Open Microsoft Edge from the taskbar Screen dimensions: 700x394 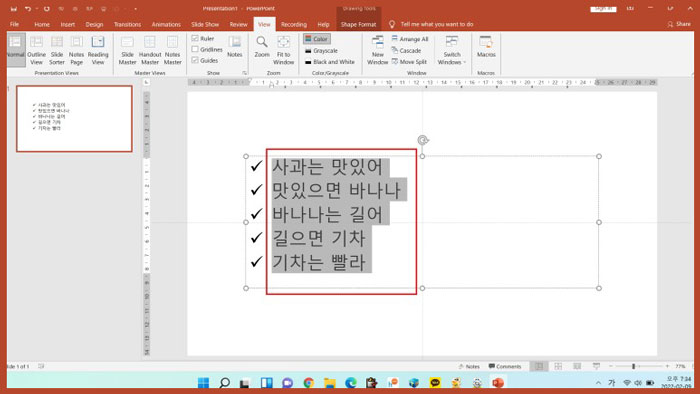[350, 383]
